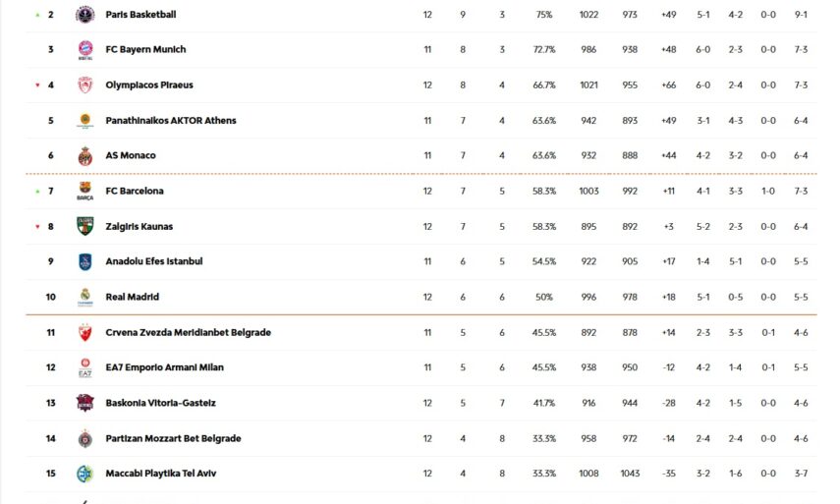
Task: Click the Real Madrid crest icon
Action: 84,297
